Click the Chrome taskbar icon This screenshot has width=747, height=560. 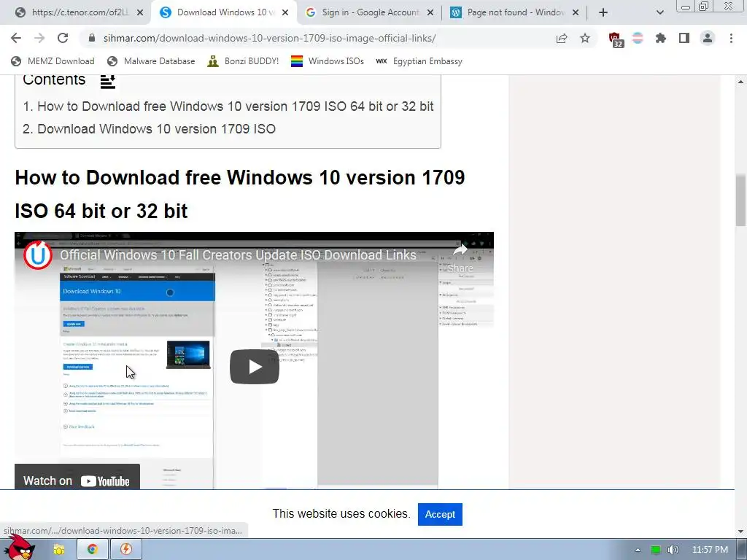point(93,550)
